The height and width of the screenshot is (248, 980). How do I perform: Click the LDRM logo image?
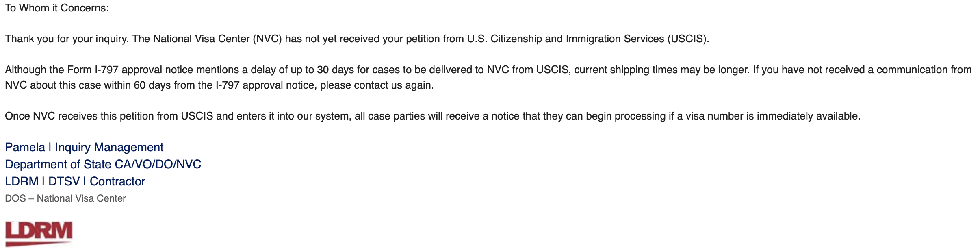pyautogui.click(x=39, y=233)
